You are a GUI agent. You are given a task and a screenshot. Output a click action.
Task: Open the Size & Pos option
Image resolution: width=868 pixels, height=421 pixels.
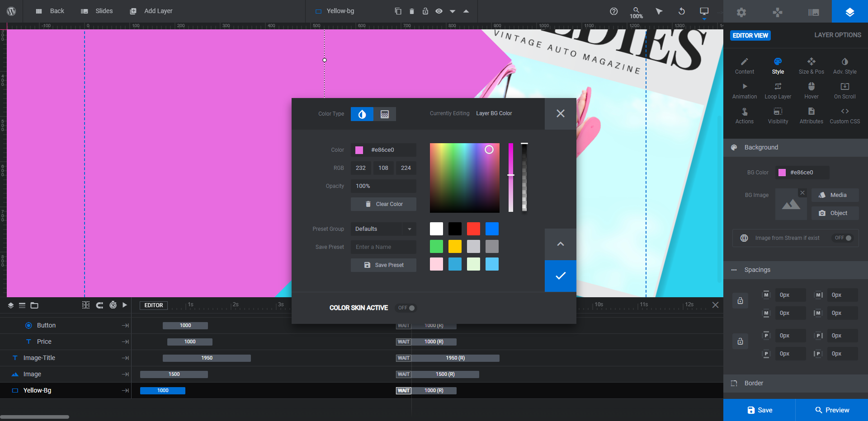pyautogui.click(x=811, y=66)
